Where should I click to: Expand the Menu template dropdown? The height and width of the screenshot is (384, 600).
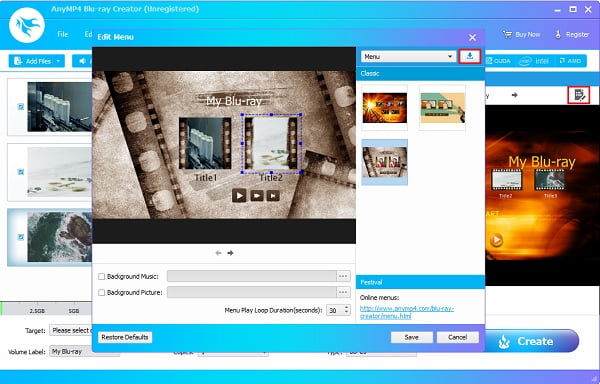click(x=408, y=57)
